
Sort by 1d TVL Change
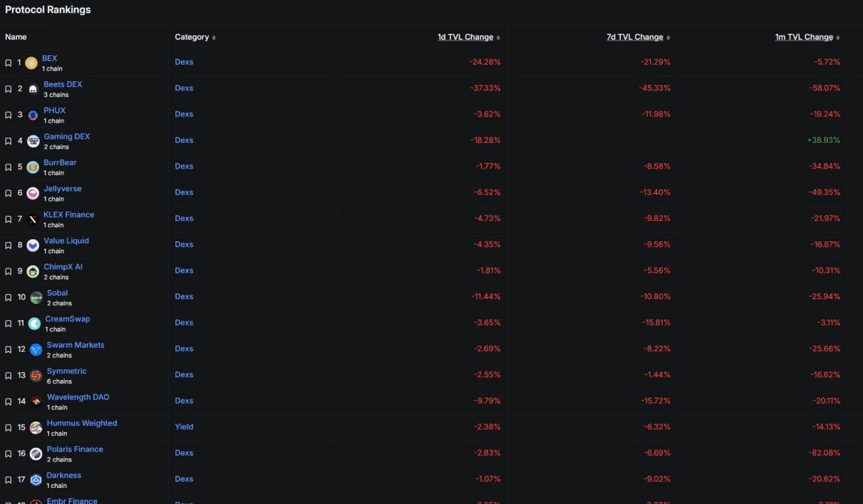(465, 37)
